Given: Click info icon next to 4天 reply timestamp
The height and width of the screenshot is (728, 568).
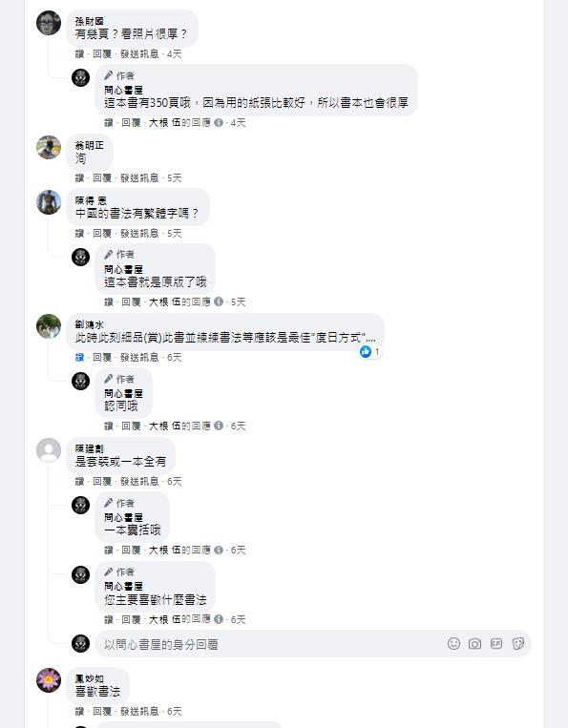Looking at the screenshot, I should (219, 122).
